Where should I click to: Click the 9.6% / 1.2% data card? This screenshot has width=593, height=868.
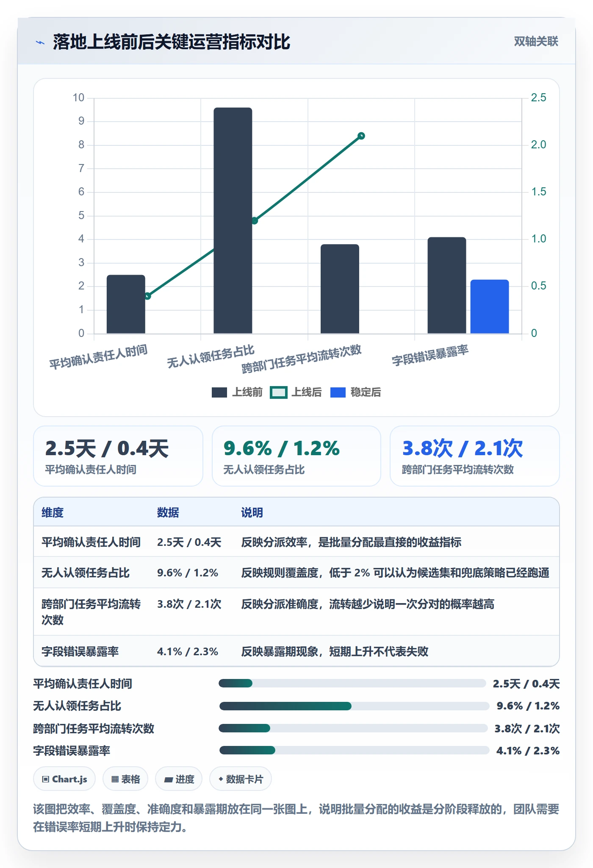coord(296,456)
